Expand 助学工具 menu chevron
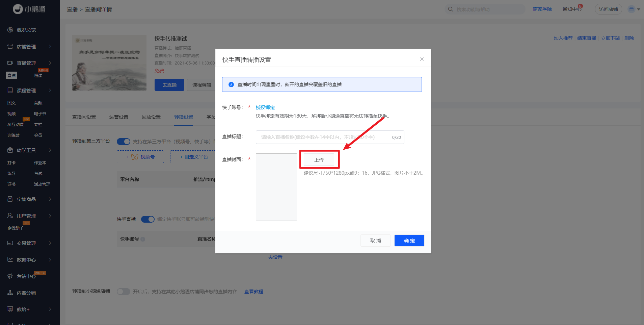The height and width of the screenshot is (325, 644). (50, 150)
